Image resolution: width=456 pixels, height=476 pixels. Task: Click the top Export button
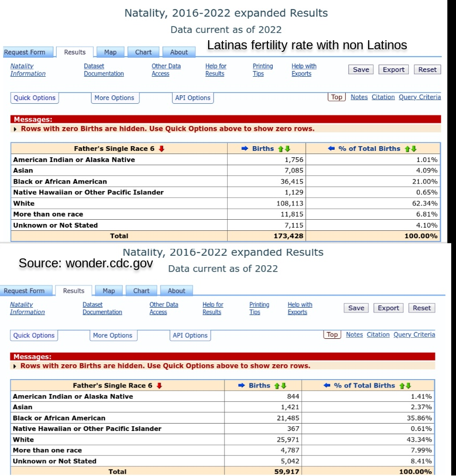(394, 69)
